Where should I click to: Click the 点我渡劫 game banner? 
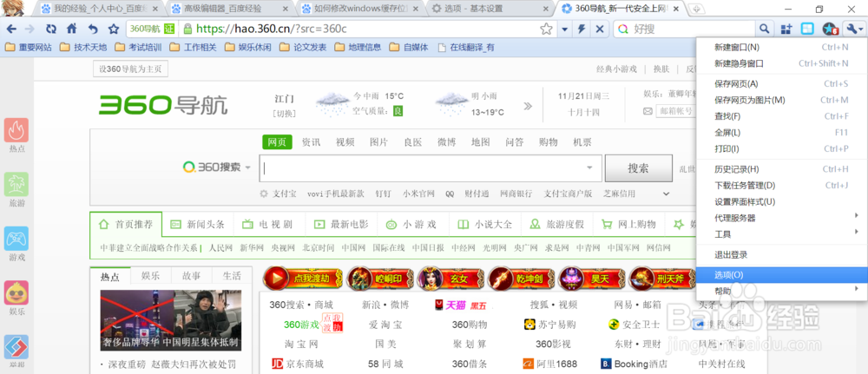pos(303,279)
